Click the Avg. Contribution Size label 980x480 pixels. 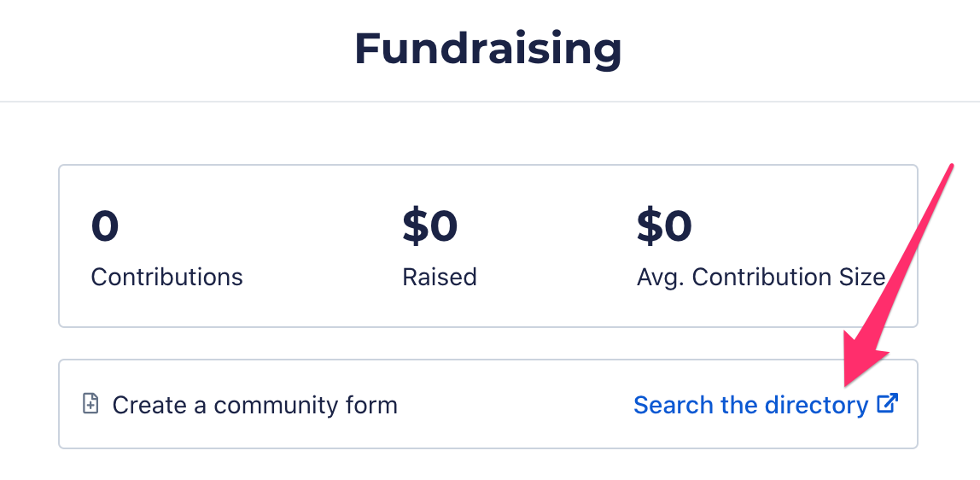761,278
